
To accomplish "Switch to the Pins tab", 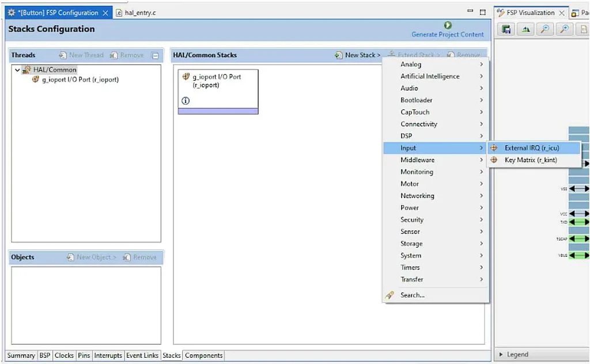I will [x=84, y=355].
